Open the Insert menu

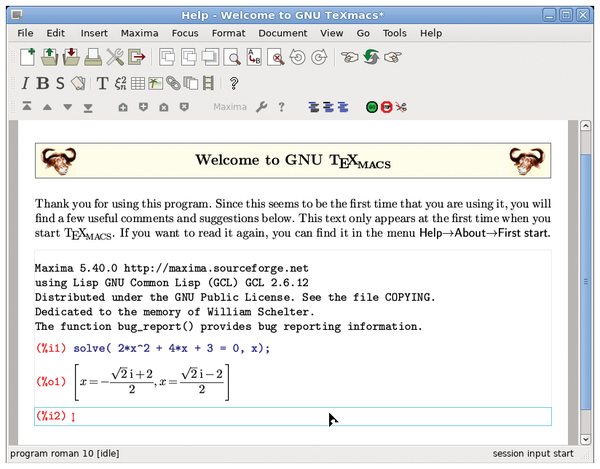[94, 33]
